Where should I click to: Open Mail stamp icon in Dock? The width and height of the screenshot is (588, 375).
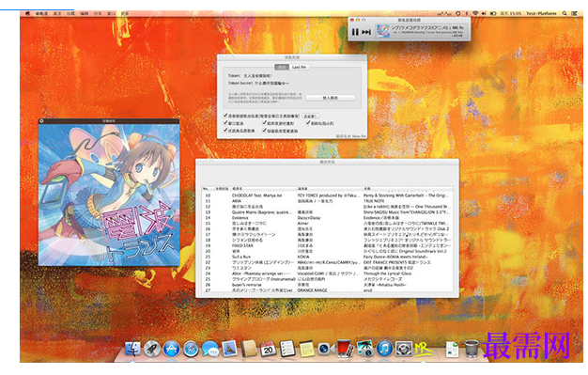click(x=229, y=349)
